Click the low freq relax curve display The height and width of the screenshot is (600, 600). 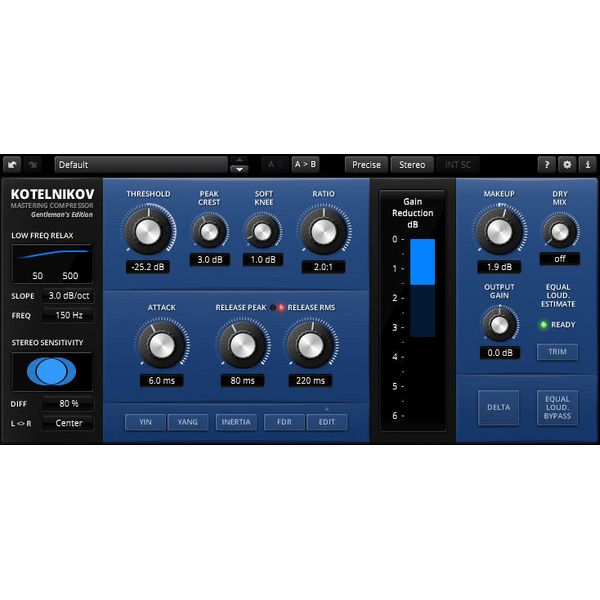click(51, 263)
